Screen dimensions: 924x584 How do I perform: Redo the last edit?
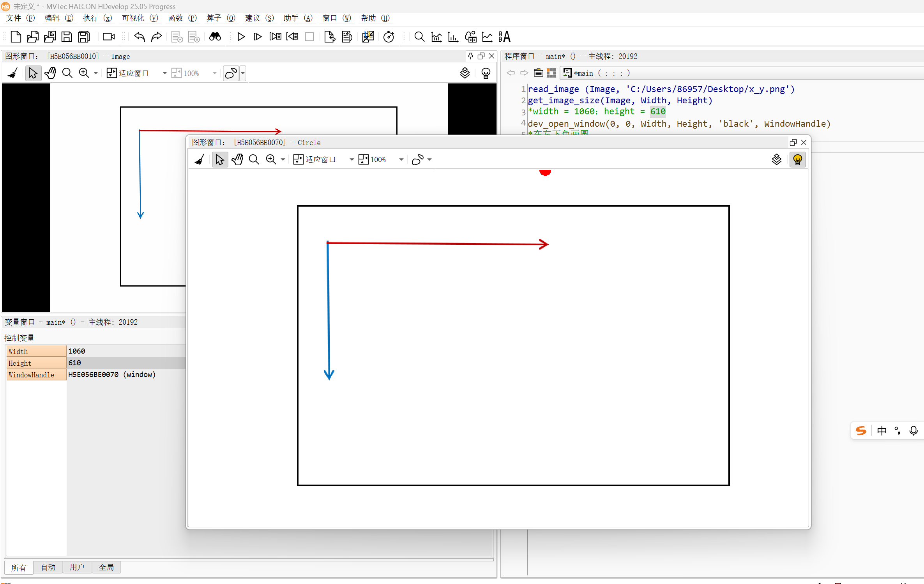tap(156, 37)
